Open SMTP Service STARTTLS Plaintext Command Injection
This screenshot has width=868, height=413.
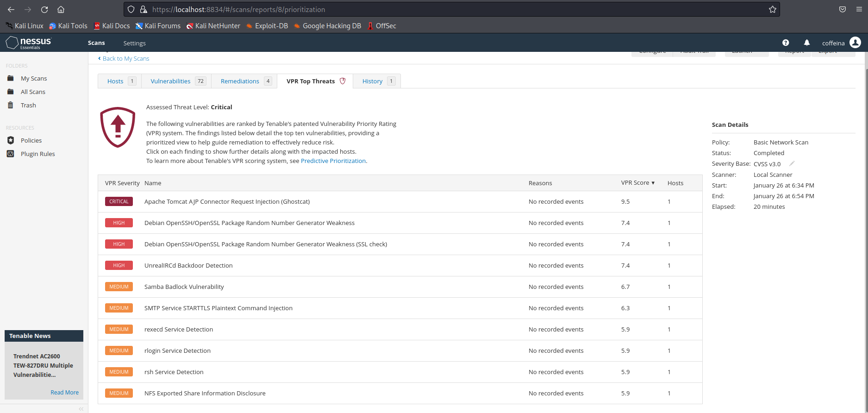(x=400, y=308)
